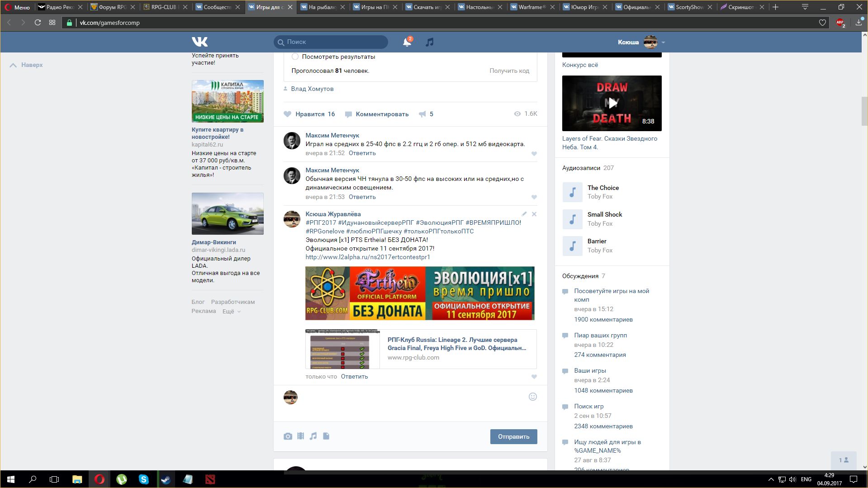Image resolution: width=868 pixels, height=488 pixels.
Task: Open a new browser tab
Action: tap(775, 7)
